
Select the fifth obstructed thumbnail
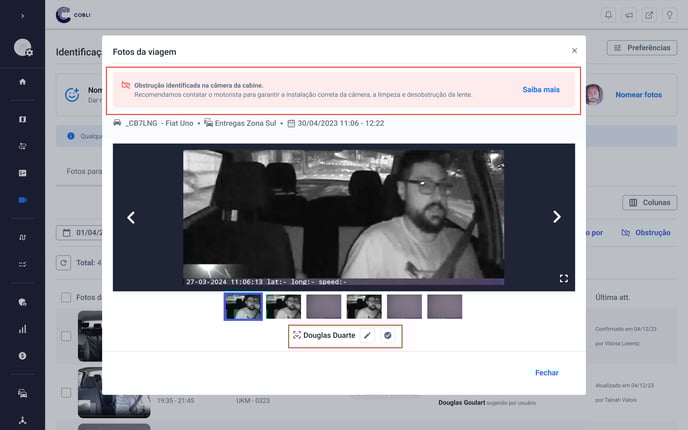click(x=405, y=306)
